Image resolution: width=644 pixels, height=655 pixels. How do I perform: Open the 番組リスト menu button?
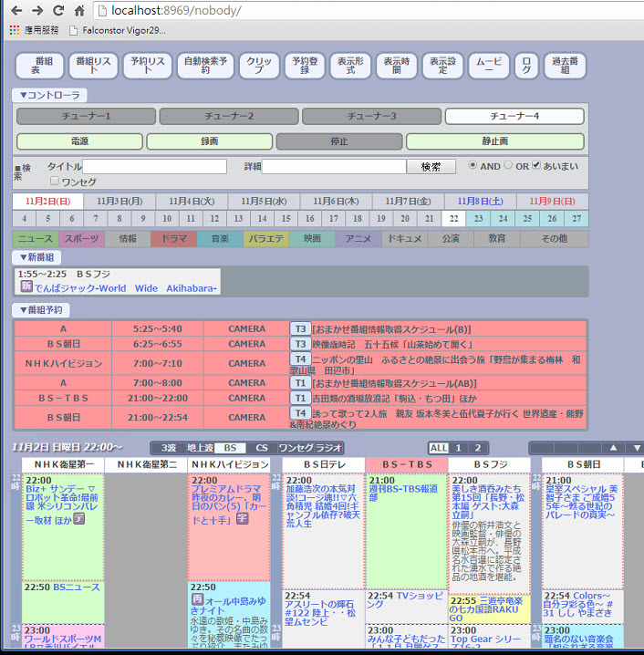click(93, 66)
